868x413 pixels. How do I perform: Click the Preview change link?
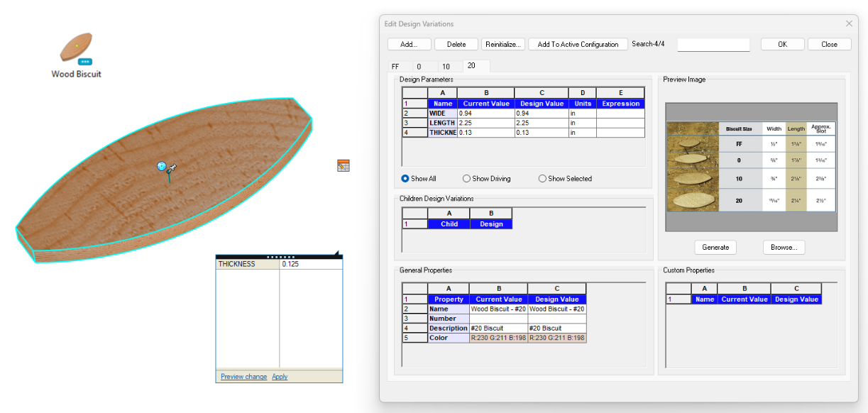[243, 377]
